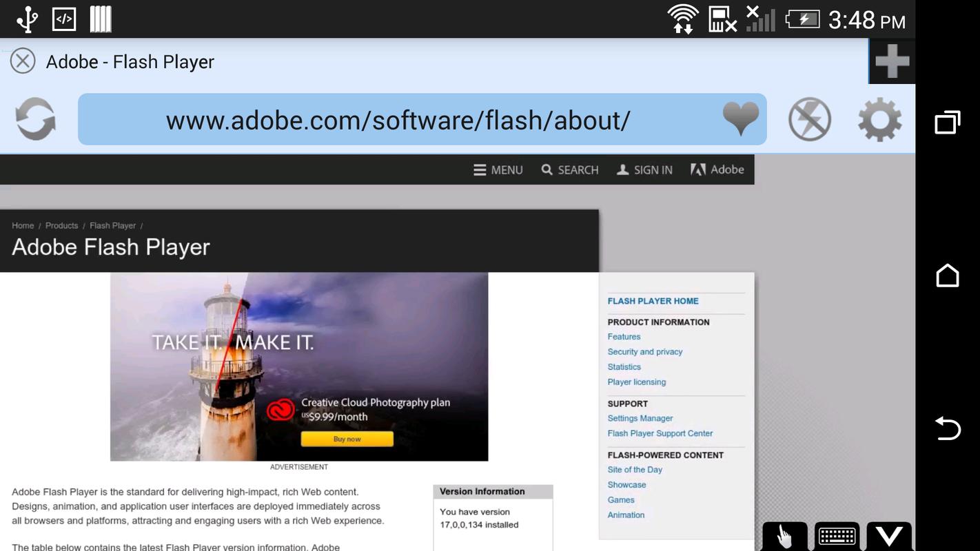Bookmark page with the heart icon
Viewport: 980px width, 551px height.
coord(741,118)
